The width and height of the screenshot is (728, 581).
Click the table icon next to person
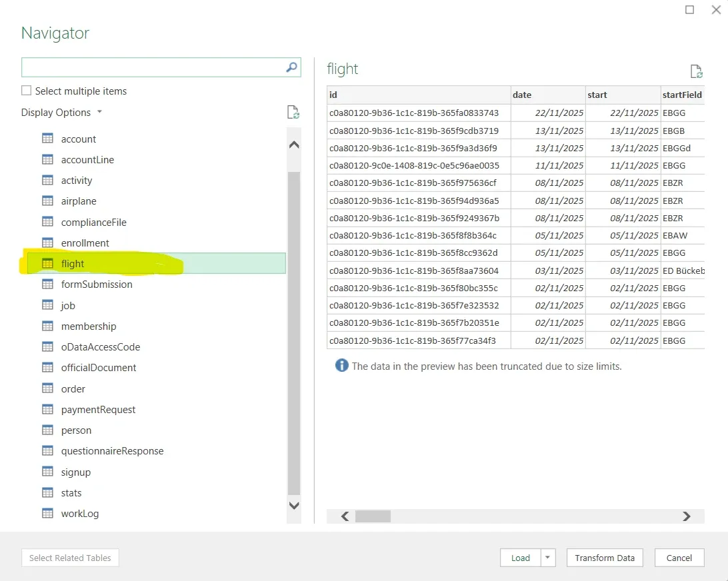(x=47, y=430)
